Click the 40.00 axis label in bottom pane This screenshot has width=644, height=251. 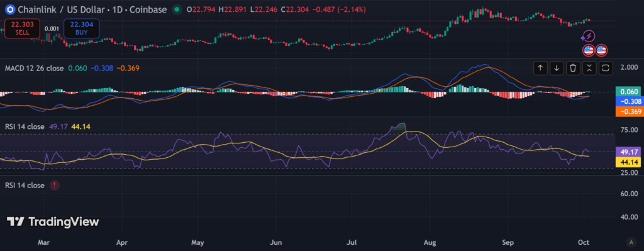[629, 217]
